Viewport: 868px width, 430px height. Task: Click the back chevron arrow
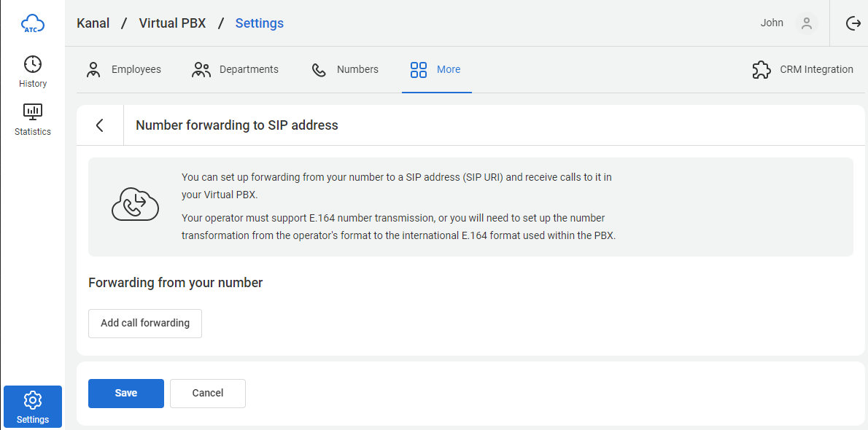[100, 125]
